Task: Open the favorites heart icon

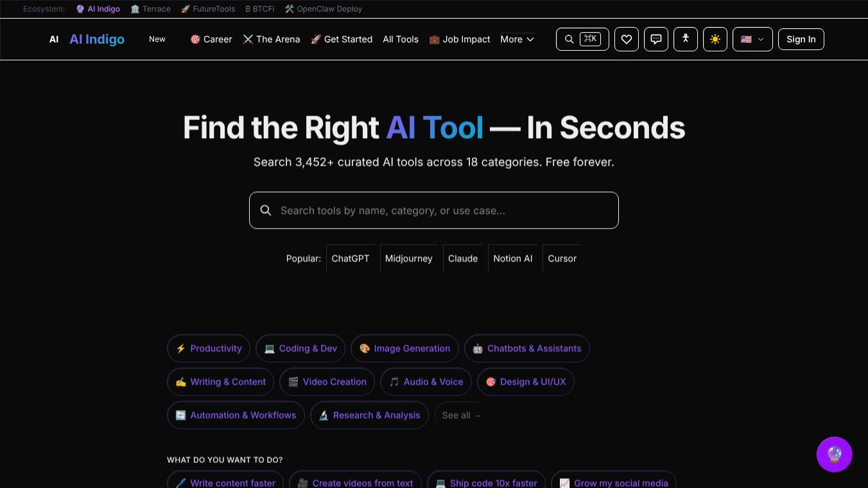Action: pos(626,39)
